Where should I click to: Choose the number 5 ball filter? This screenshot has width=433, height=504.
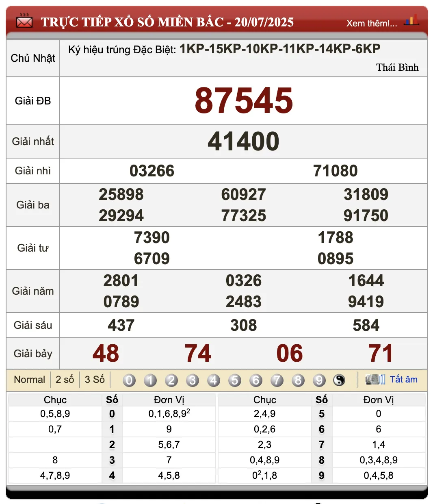(x=235, y=380)
